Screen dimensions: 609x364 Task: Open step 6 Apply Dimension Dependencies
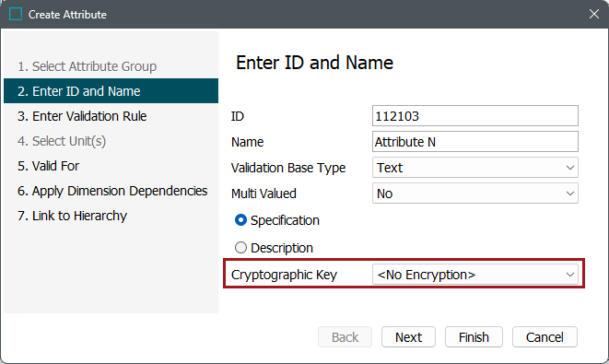tap(111, 191)
